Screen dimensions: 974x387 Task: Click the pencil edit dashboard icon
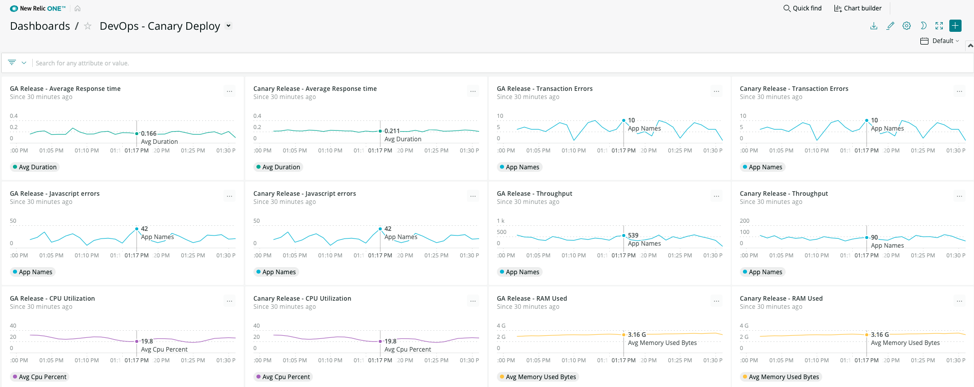point(890,26)
